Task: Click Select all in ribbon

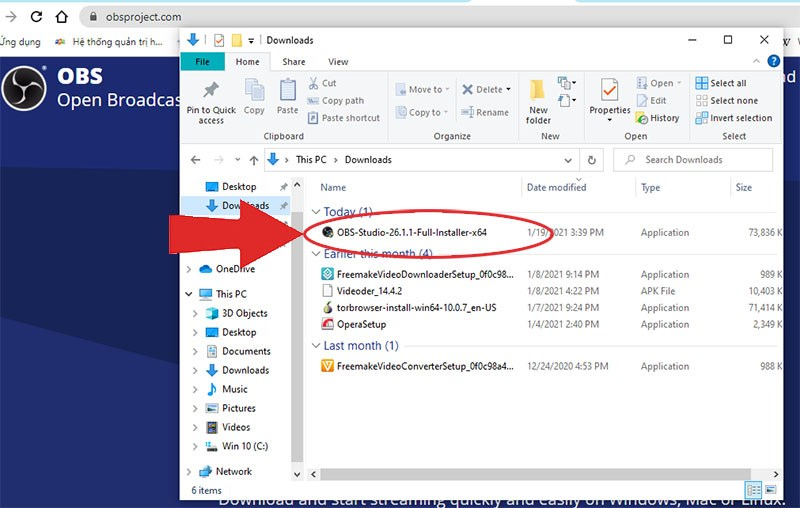Action: coord(727,83)
